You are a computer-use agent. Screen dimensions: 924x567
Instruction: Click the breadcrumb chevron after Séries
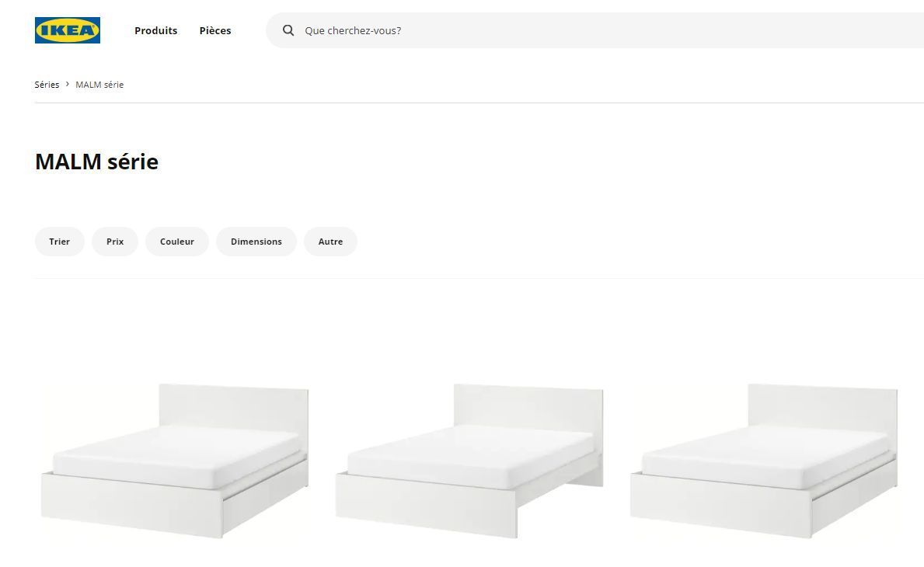tap(68, 84)
